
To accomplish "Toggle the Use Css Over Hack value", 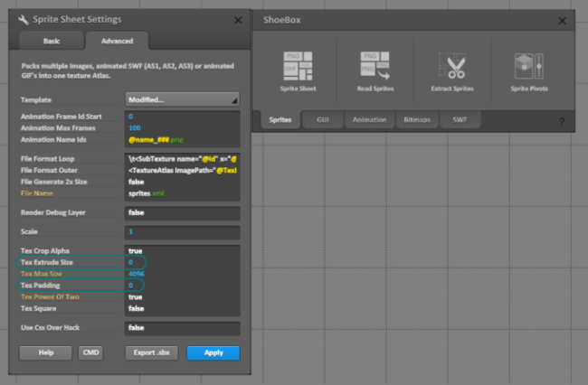I will (x=182, y=327).
